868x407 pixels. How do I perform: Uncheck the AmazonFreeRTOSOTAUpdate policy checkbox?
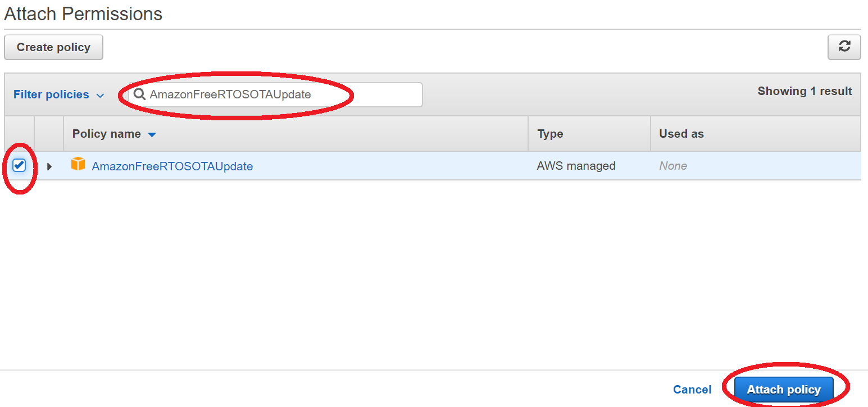19,165
